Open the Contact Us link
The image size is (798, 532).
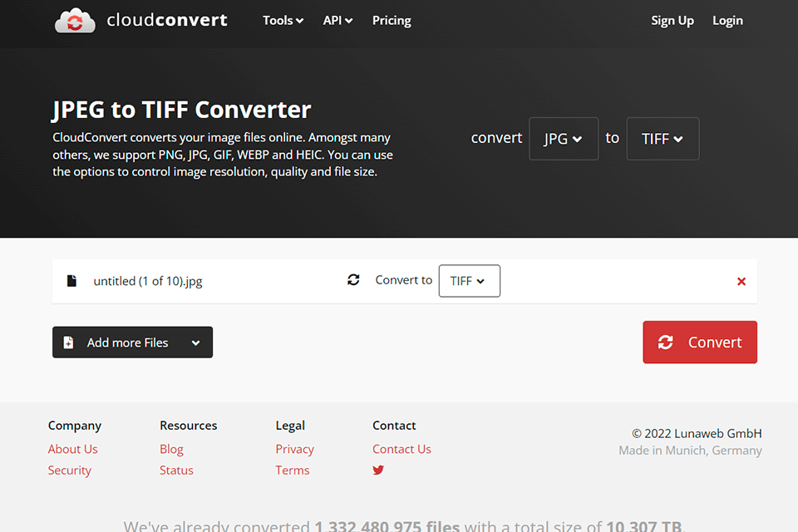401,449
